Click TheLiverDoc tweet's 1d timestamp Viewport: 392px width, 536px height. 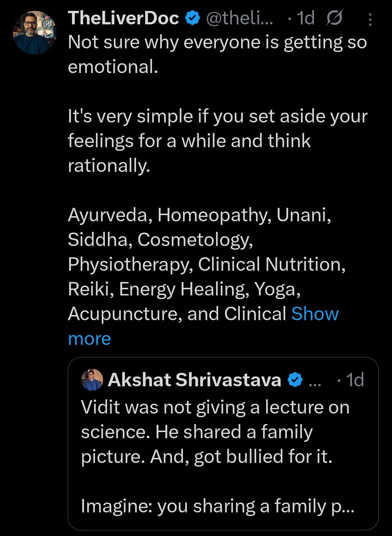pos(305,18)
